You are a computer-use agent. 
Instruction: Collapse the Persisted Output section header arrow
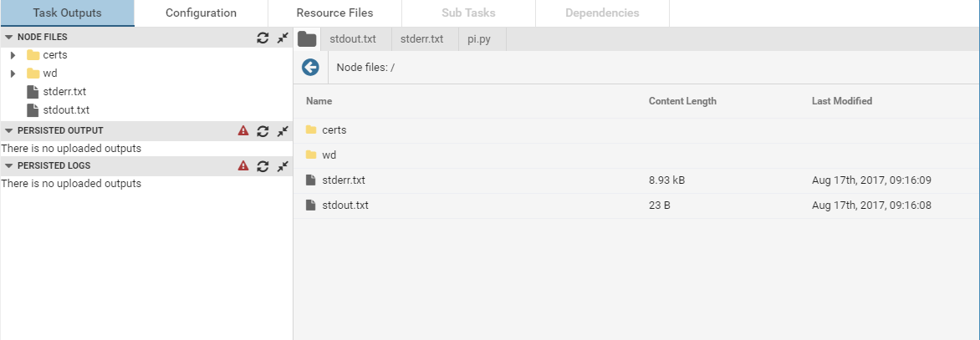coord(8,131)
